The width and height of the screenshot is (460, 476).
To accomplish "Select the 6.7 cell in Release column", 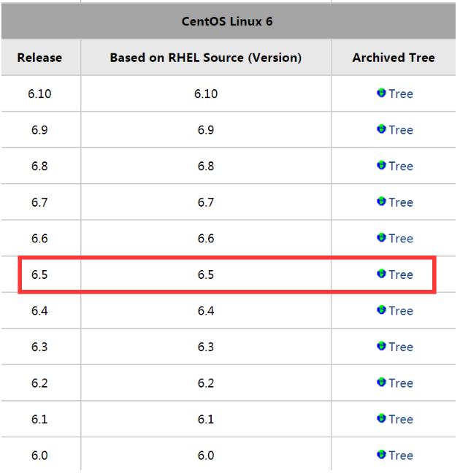I will [39, 202].
